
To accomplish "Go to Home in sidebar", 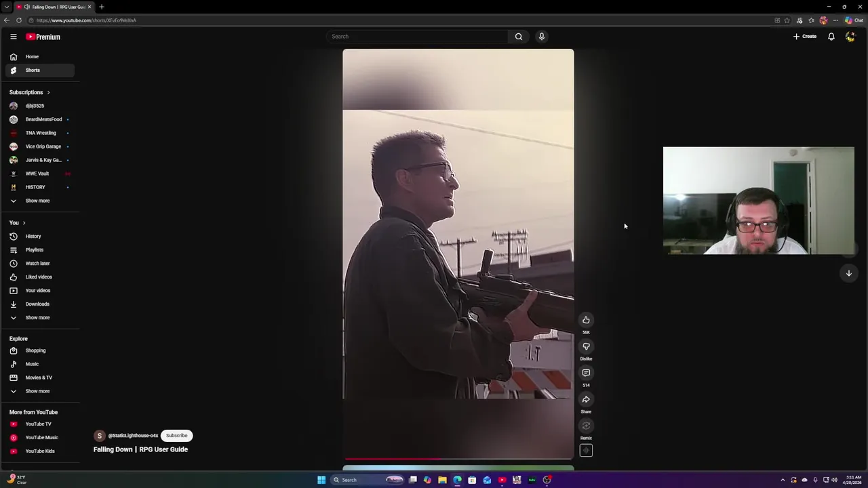I will [x=40, y=57].
